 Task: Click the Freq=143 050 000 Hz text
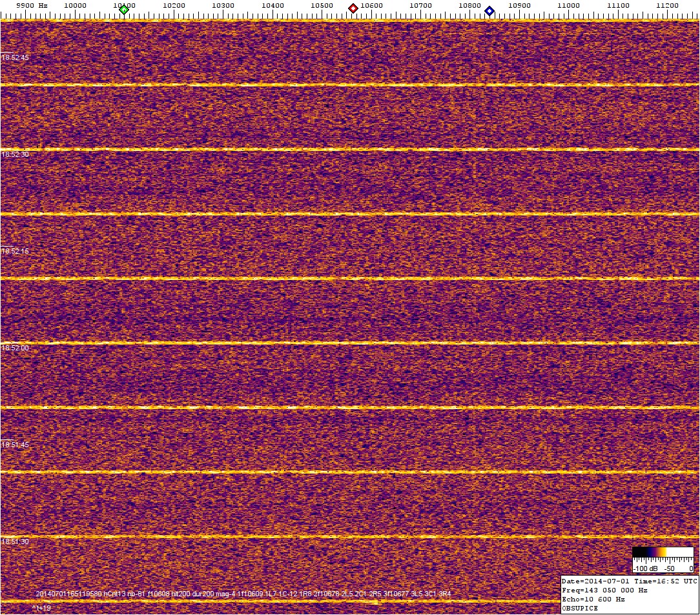coord(604,590)
